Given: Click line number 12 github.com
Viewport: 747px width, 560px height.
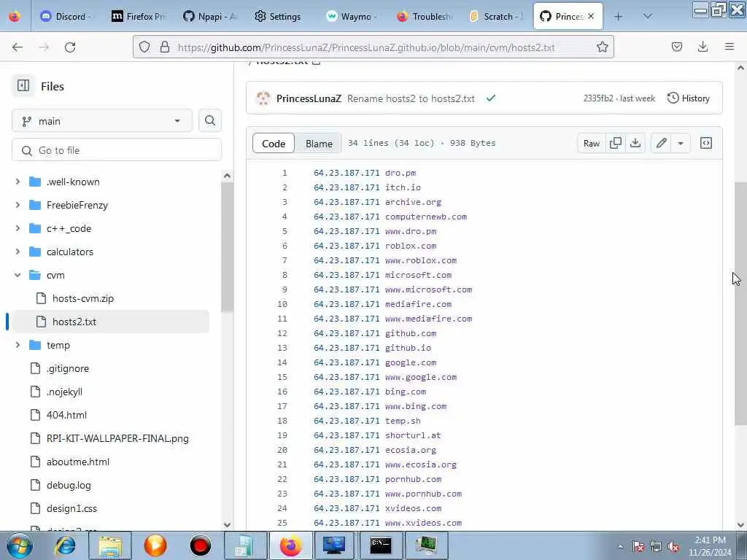Looking at the screenshot, I should point(282,332).
